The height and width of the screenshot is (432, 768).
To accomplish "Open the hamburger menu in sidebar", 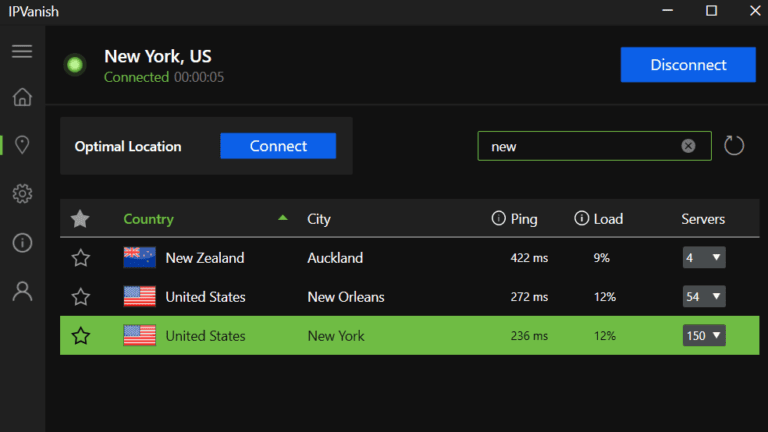I will [x=22, y=51].
